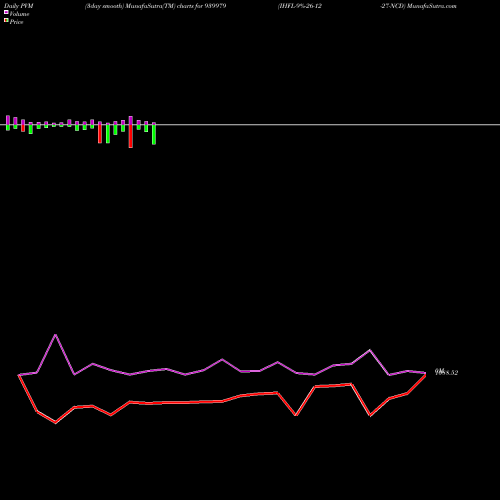Click the 'Volume' legend label
Image resolution: width=500 pixels, height=500 pixels.
click(19, 14)
